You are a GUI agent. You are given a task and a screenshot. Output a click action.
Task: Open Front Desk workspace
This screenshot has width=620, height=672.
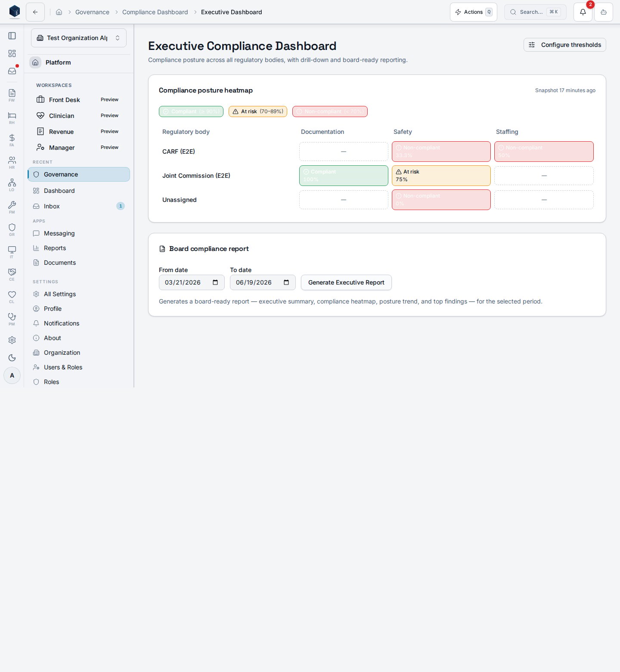coord(79,100)
